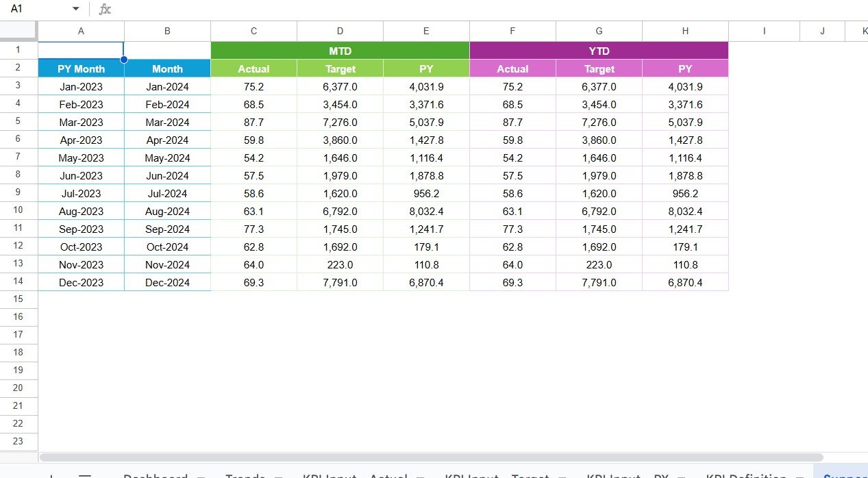Viewport: 868px width, 478px height.
Task: Click the fx formula bar icon
Action: (x=104, y=9)
